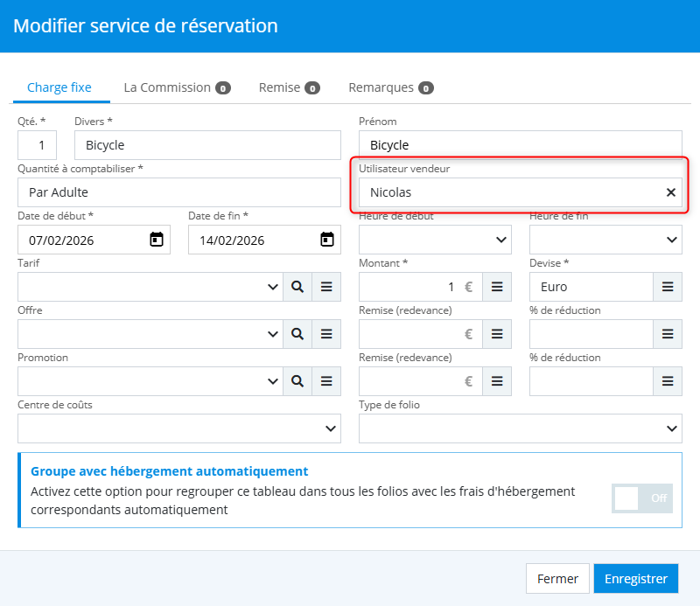Click the Enregistrer button
This screenshot has height=606, width=700.
635,579
